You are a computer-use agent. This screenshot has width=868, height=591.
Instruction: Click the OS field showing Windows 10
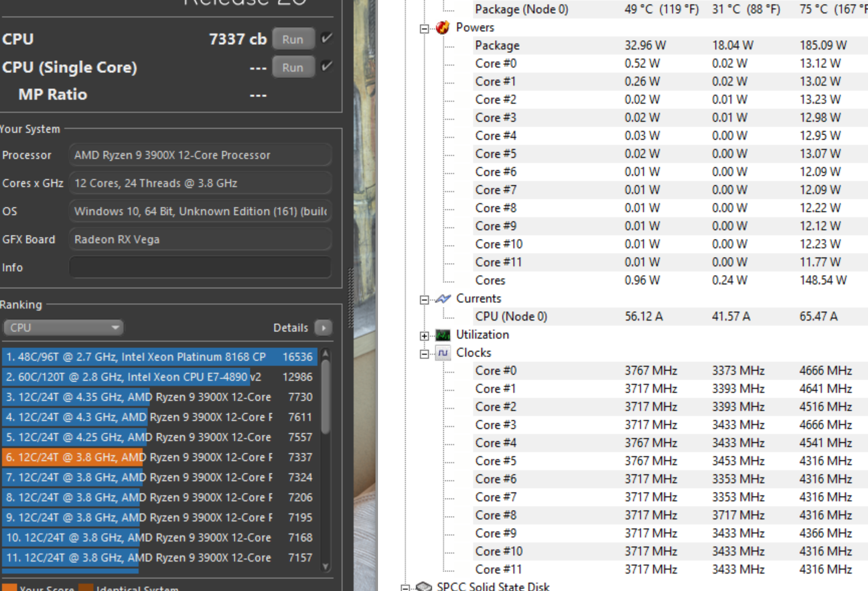(x=200, y=211)
